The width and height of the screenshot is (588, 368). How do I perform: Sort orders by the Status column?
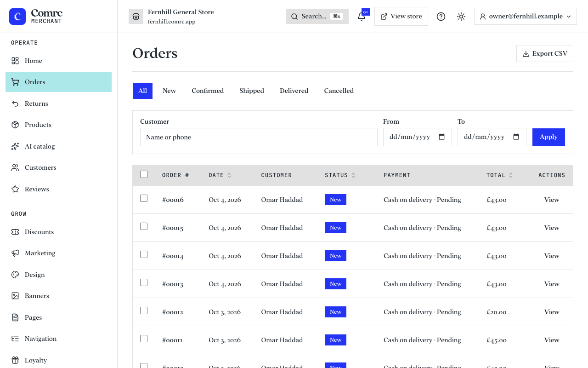click(x=340, y=175)
